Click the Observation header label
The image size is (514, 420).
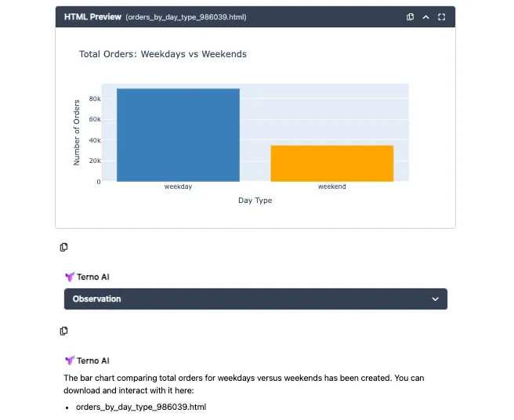point(96,299)
